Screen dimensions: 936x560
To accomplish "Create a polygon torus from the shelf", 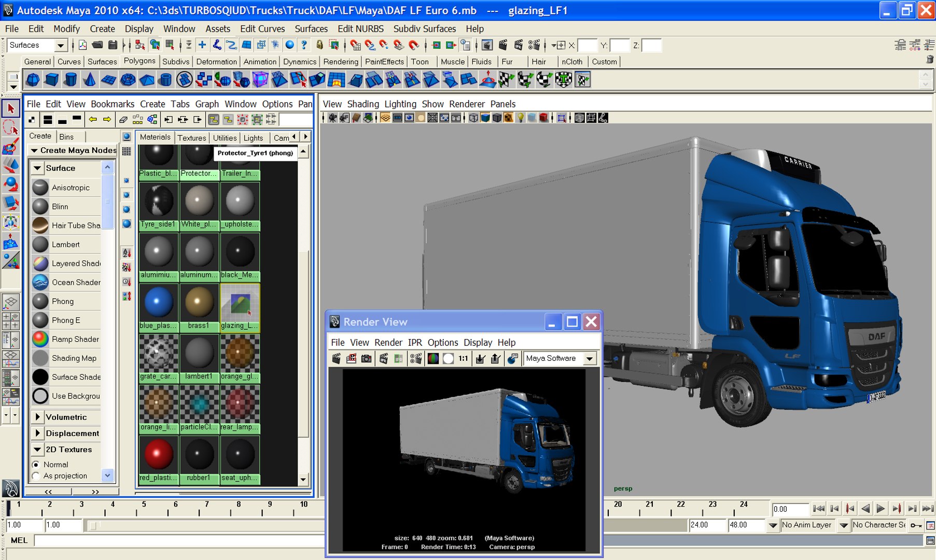I will tap(128, 80).
